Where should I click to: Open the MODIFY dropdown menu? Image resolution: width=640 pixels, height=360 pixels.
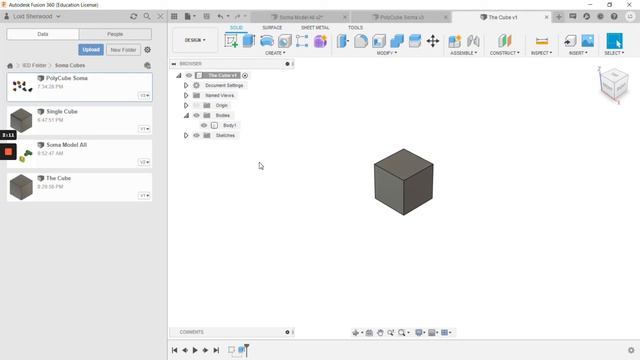386,53
